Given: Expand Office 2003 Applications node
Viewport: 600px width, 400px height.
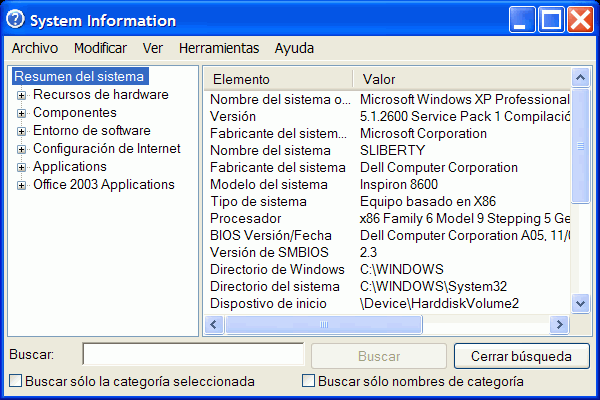Looking at the screenshot, I should 21,185.
